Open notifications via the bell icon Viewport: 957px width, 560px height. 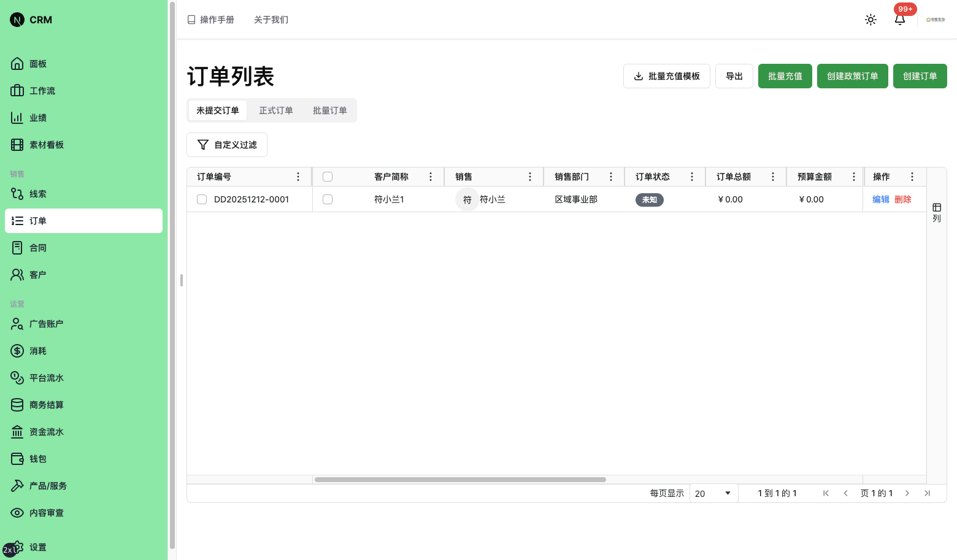click(x=899, y=20)
